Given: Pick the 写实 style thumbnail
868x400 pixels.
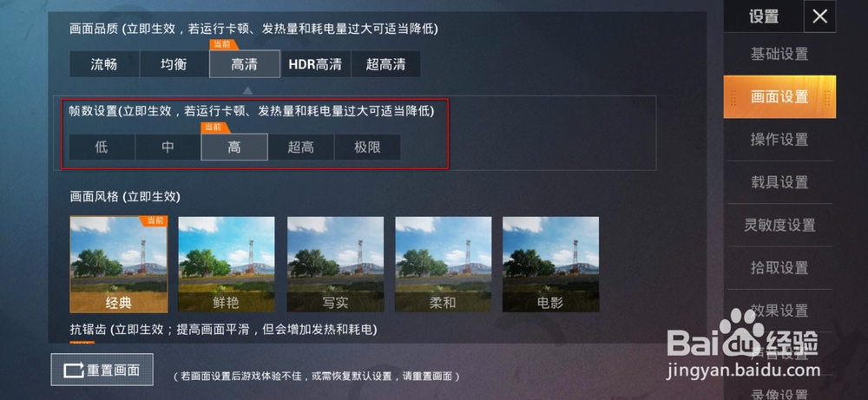Looking at the screenshot, I should [x=335, y=264].
